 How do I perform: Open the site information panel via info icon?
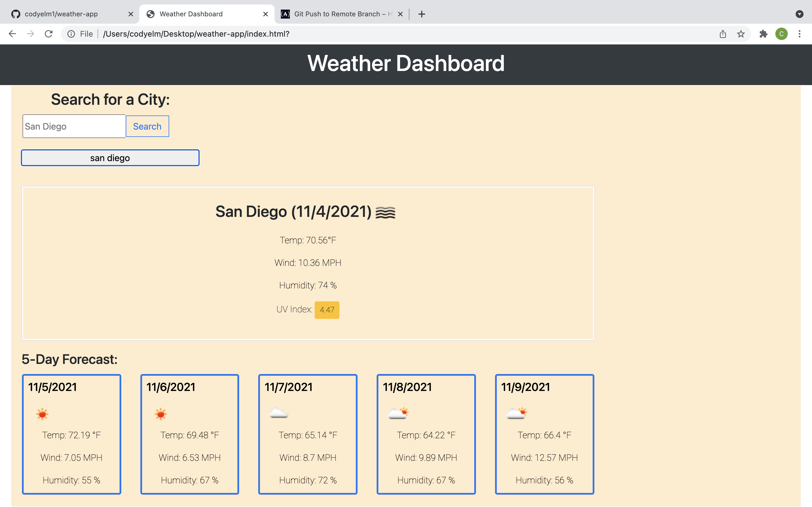(71, 34)
